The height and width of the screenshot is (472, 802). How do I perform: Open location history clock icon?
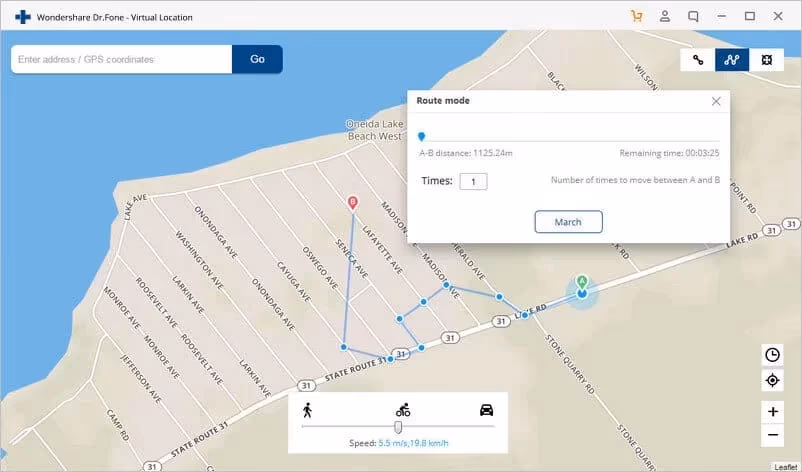[772, 355]
